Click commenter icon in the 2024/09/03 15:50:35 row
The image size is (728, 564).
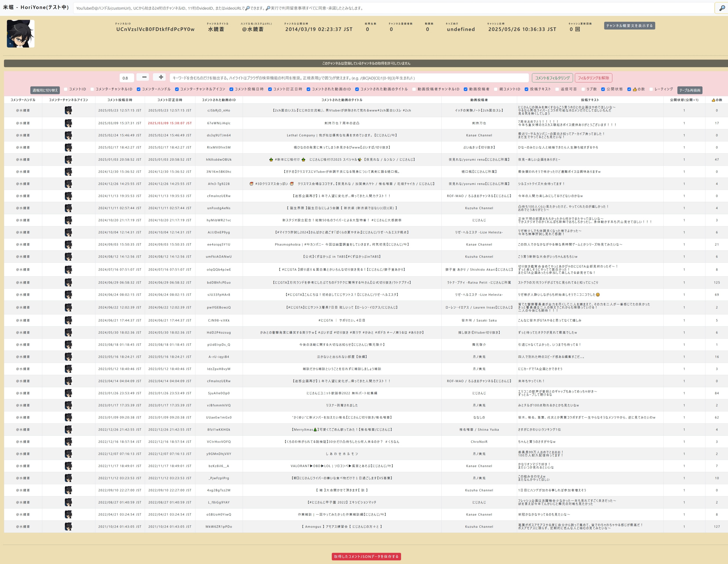click(x=68, y=245)
